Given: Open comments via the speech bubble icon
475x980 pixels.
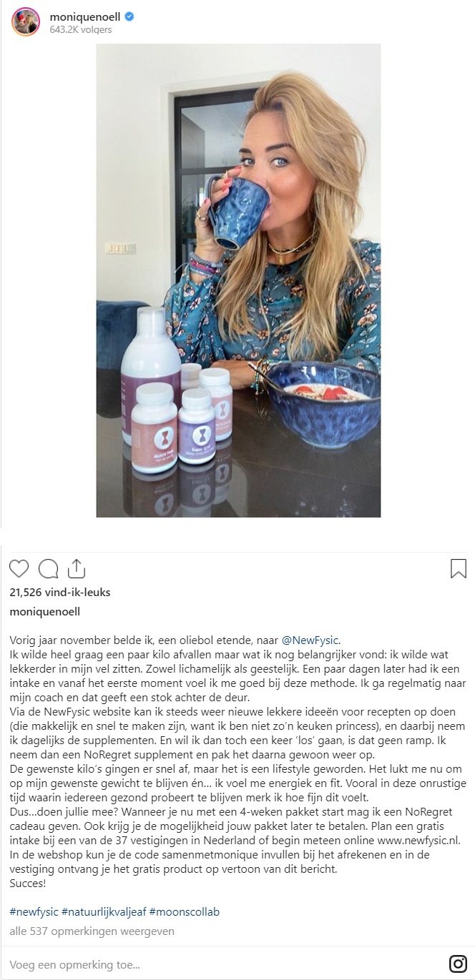Looking at the screenshot, I should click(48, 568).
